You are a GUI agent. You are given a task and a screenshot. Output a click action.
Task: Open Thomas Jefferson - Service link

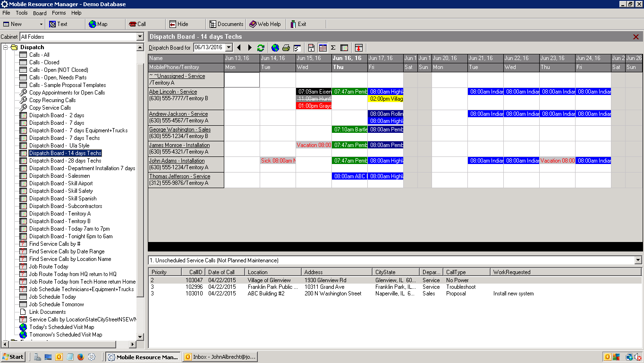[179, 176]
